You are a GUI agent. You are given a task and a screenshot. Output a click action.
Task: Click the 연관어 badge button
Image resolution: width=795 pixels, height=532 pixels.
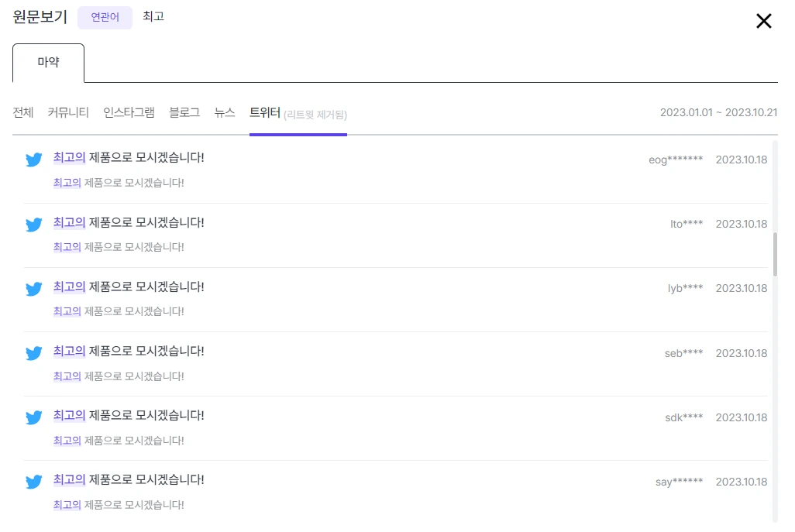click(x=105, y=17)
